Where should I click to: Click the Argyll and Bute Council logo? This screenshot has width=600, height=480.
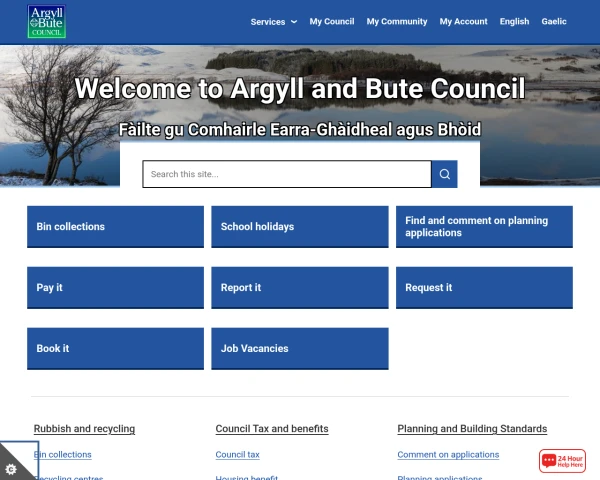coord(47,21)
